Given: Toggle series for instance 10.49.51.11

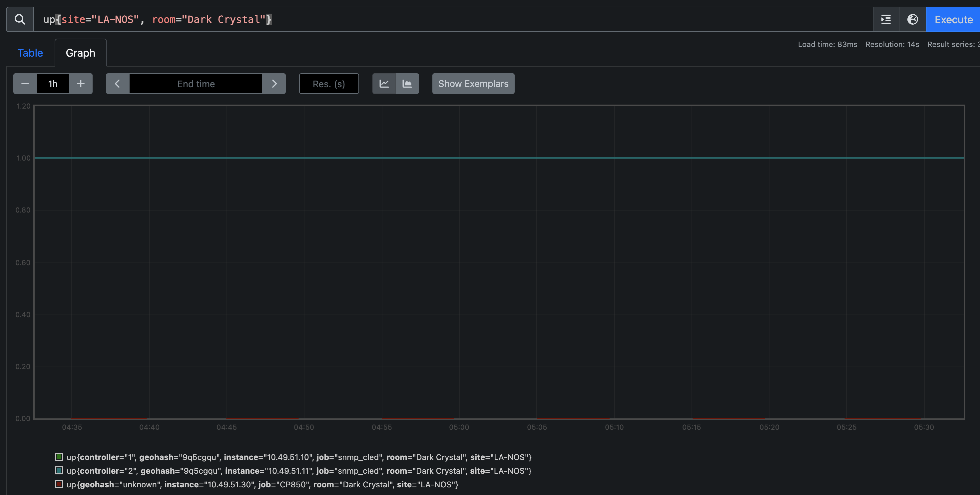Looking at the screenshot, I should [299, 471].
